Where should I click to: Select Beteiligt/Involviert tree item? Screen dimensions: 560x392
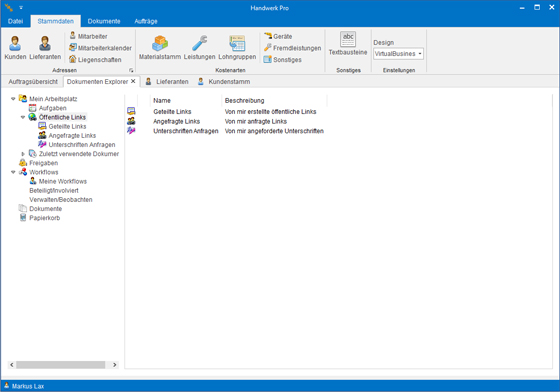(x=54, y=190)
